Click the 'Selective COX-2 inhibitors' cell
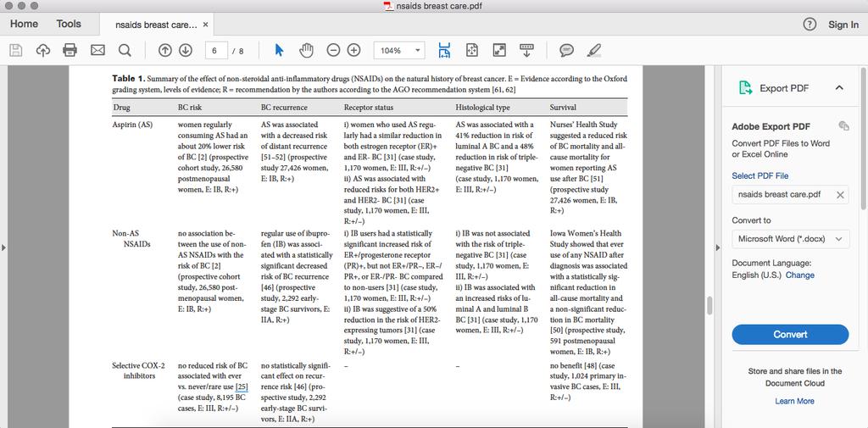The width and height of the screenshot is (868, 428). click(x=138, y=370)
